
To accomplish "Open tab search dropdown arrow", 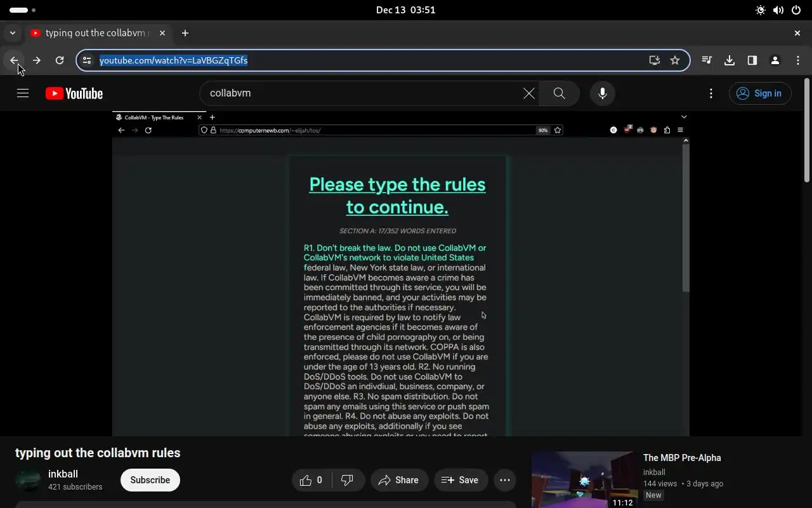I will pos(13,33).
